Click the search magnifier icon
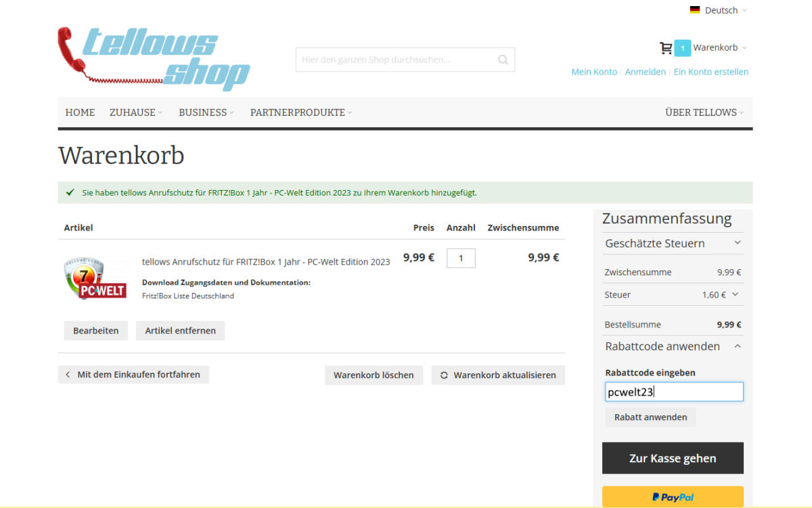This screenshot has width=812, height=508. click(503, 60)
